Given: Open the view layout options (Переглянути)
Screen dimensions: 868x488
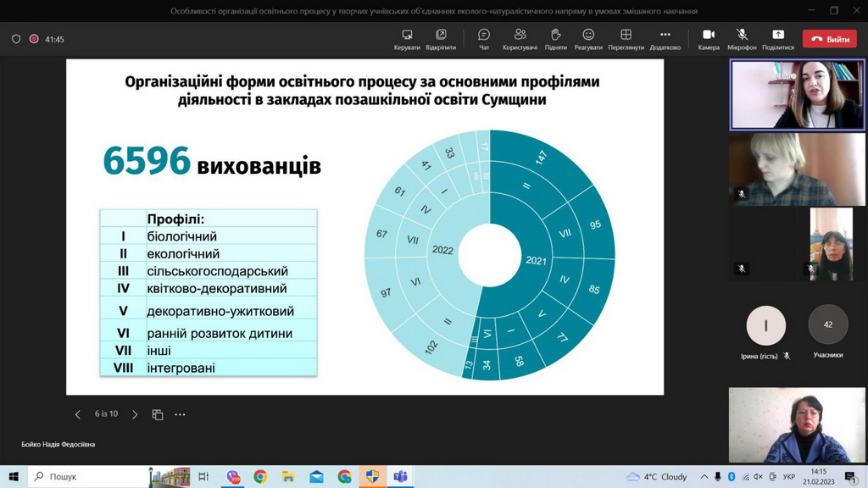Looking at the screenshot, I should 626,38.
